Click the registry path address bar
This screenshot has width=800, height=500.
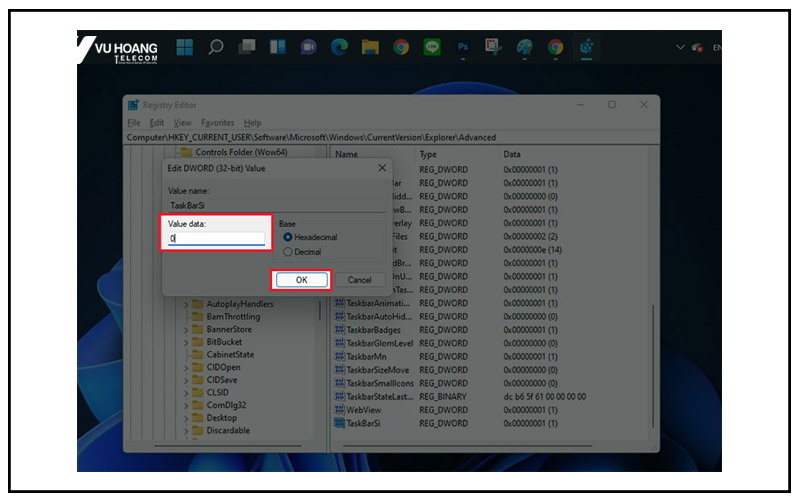click(391, 137)
